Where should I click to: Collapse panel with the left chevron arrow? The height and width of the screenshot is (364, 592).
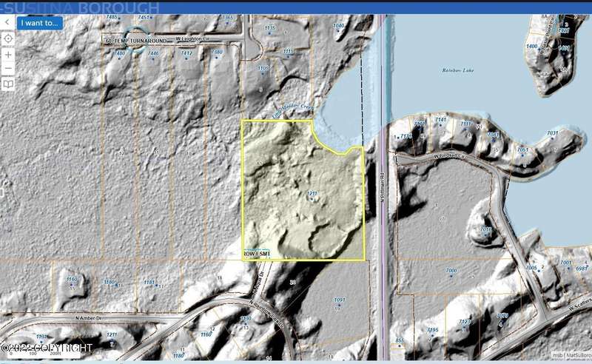tap(7, 22)
